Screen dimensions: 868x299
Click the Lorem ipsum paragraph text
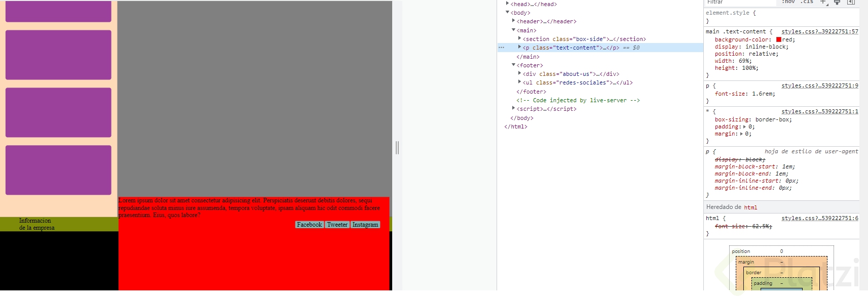pos(249,208)
